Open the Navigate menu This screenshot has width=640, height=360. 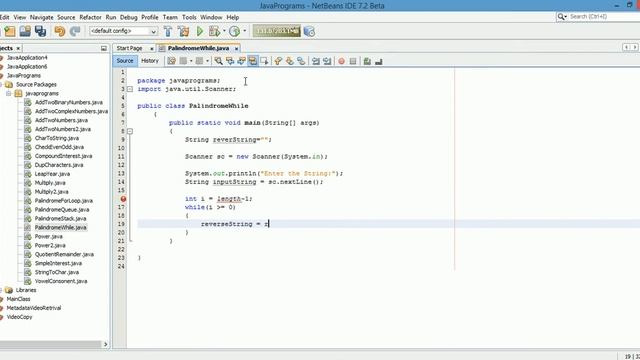click(x=42, y=17)
